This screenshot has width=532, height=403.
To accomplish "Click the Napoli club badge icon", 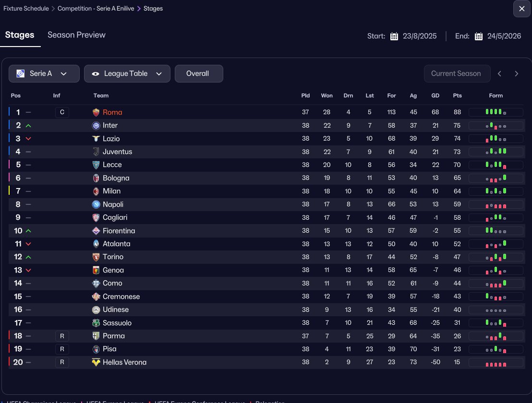I will point(96,204).
